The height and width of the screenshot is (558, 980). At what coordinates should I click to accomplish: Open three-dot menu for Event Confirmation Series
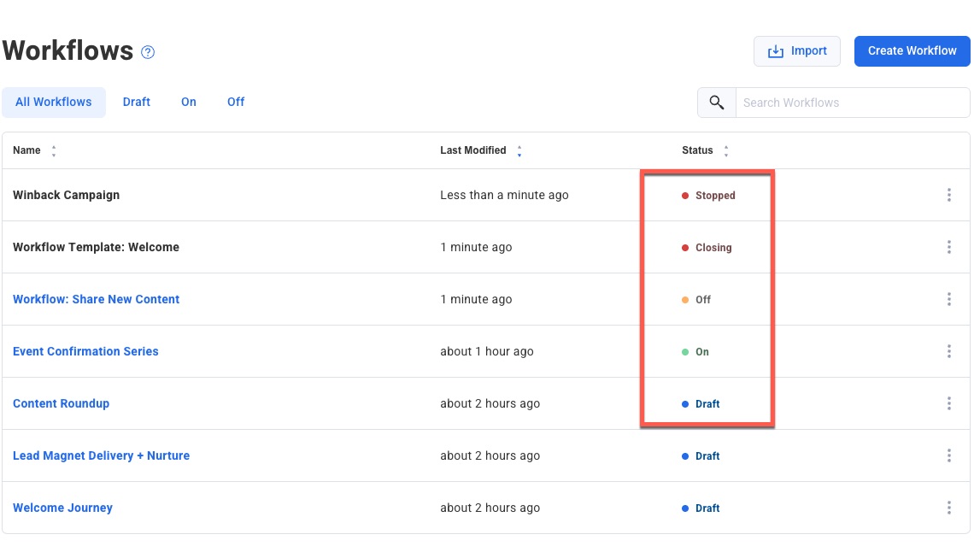[948, 352]
